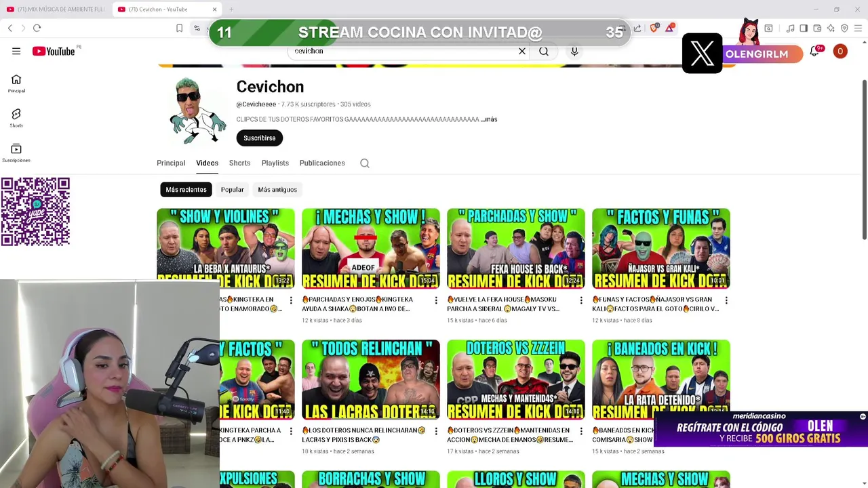
Task: Play the PARCHADAS Y SHOW video thumbnail
Action: point(516,248)
